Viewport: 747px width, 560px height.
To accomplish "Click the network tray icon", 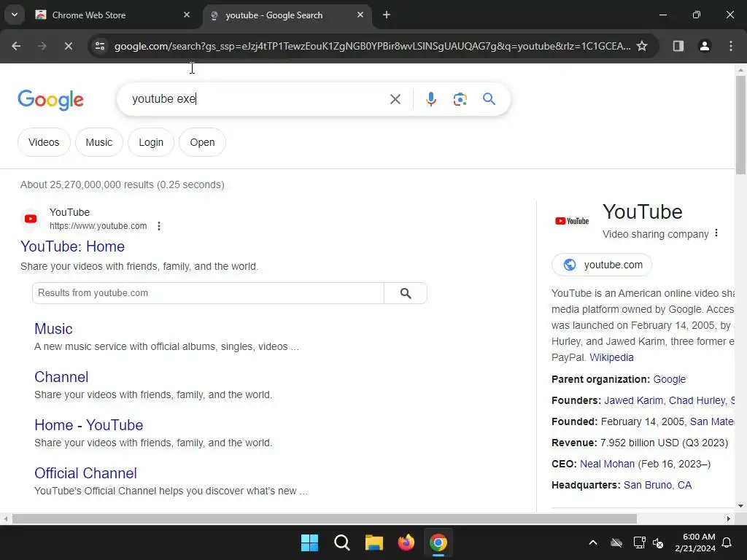I will coord(639,542).
